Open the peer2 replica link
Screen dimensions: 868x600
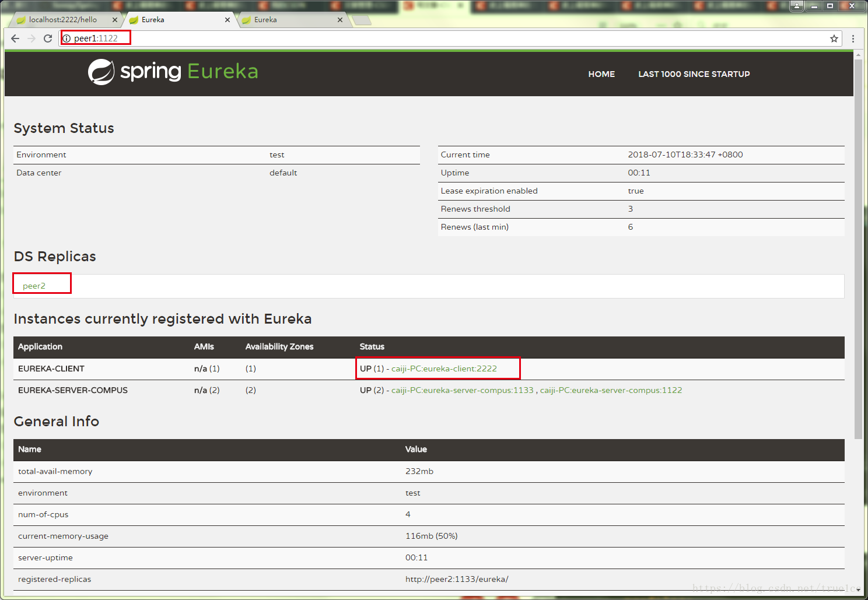coord(34,286)
